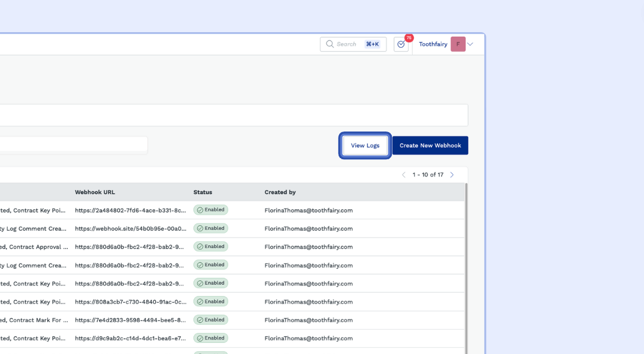Click the View Logs button
This screenshot has width=644, height=354.
pos(365,145)
